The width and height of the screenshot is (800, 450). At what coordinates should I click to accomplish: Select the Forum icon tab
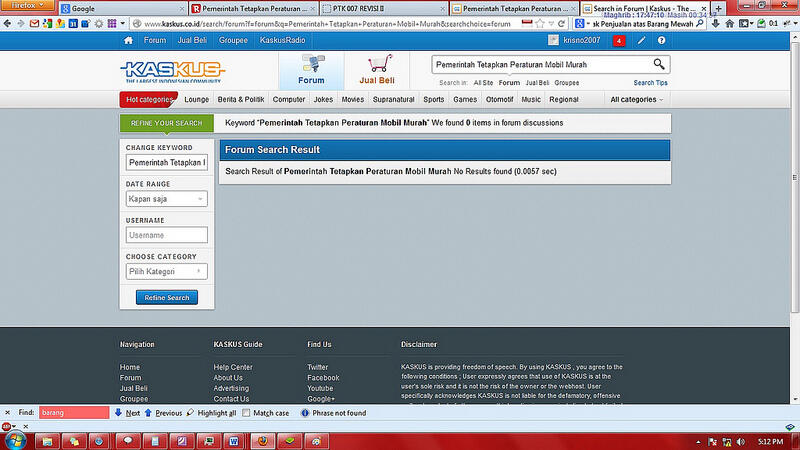(311, 70)
